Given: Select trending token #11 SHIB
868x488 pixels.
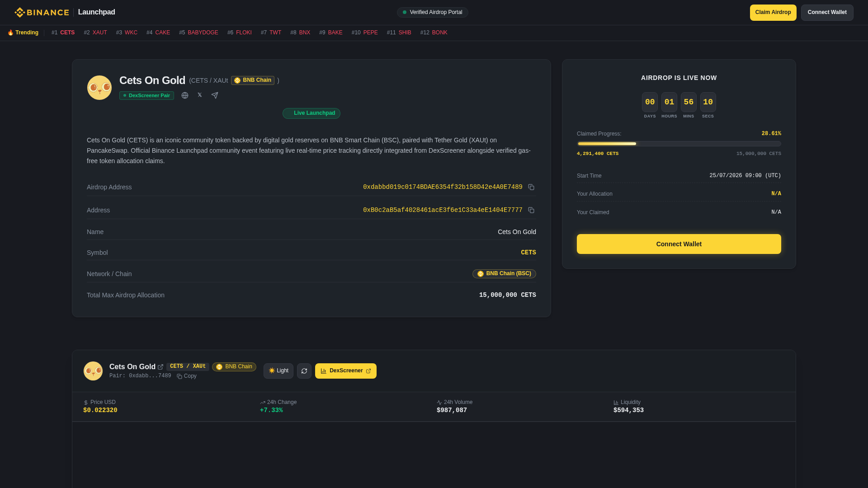Looking at the screenshot, I should pyautogui.click(x=399, y=33).
